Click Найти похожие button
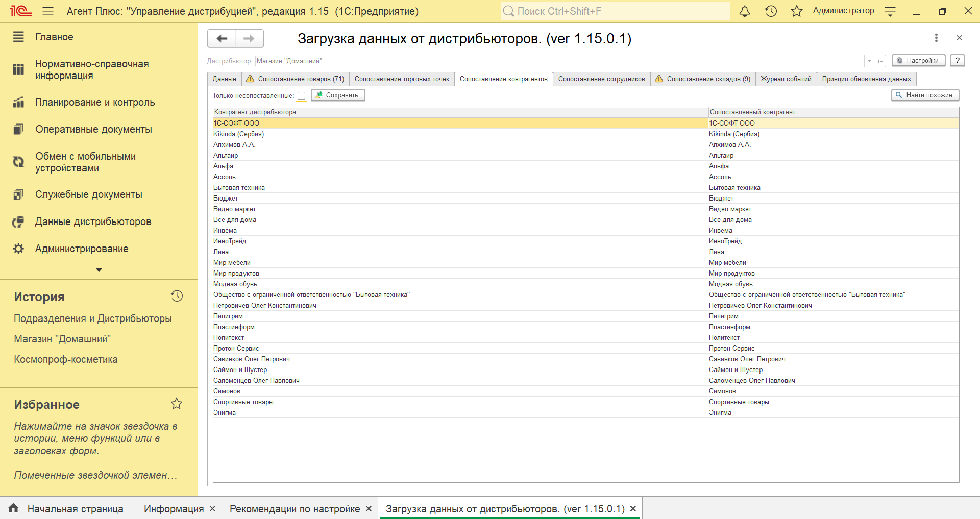The image size is (980, 519). coord(925,95)
